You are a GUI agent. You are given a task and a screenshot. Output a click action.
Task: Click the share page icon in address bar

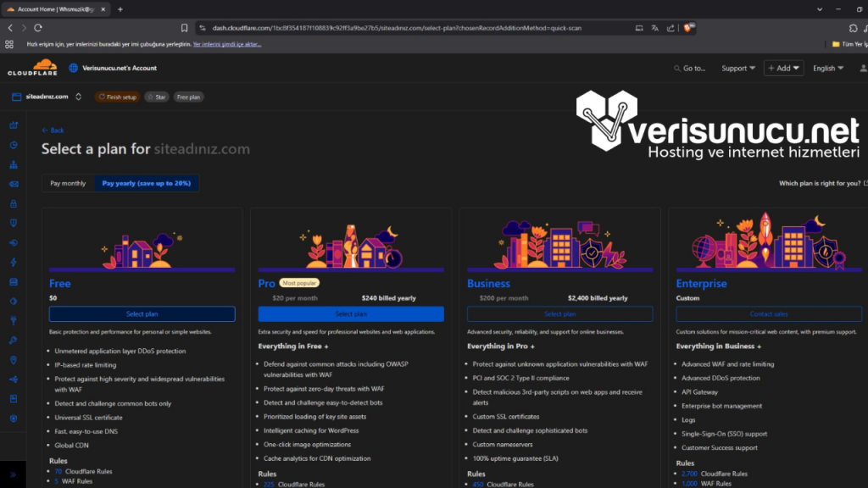point(670,28)
